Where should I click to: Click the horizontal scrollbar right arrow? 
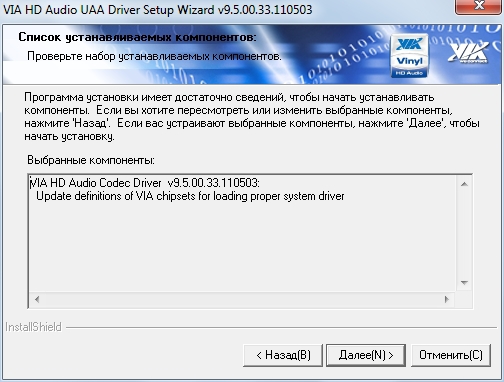click(447, 299)
